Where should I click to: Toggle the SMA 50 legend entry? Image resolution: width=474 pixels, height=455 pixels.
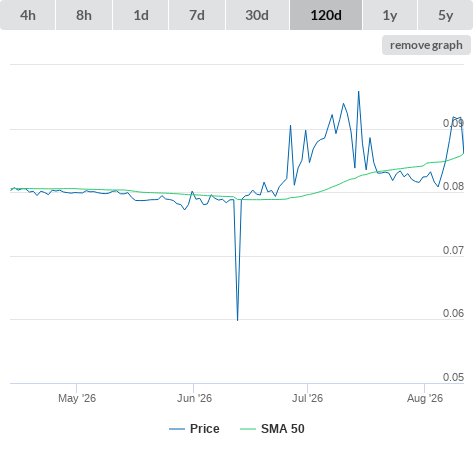(283, 429)
